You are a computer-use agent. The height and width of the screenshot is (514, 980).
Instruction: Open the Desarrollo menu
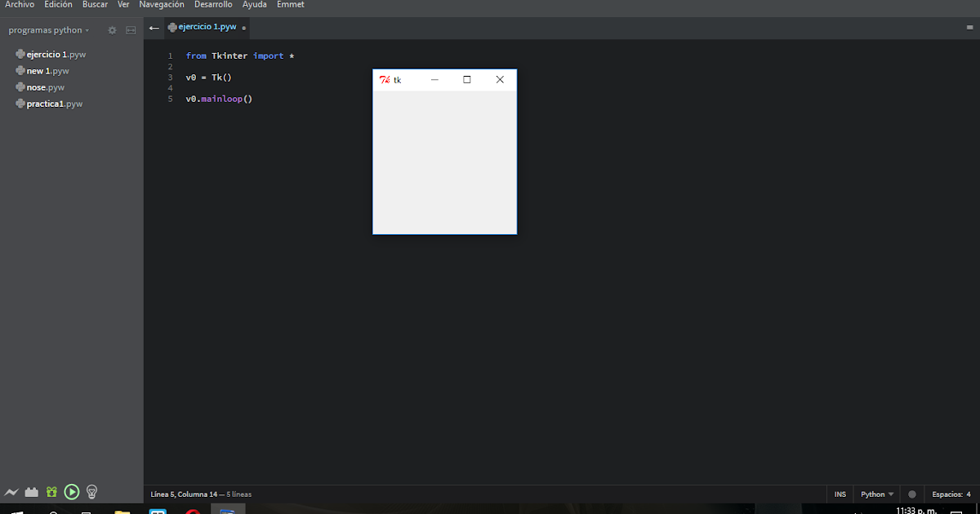[x=213, y=5]
